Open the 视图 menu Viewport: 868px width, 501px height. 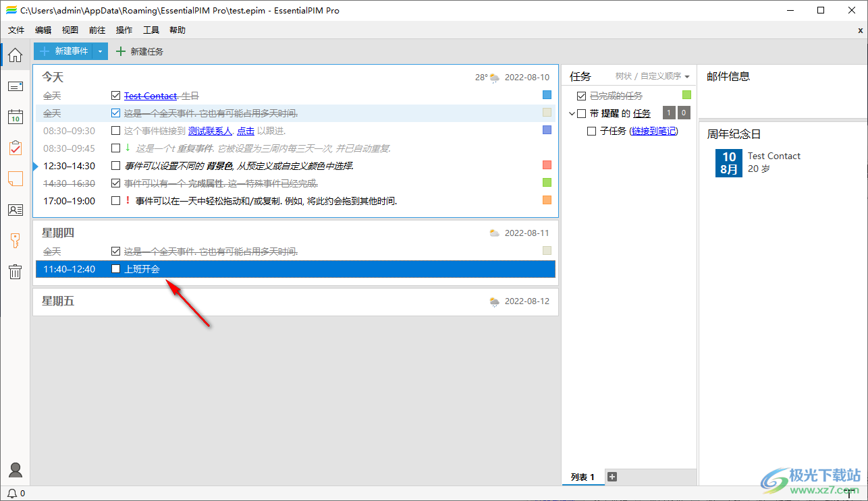(70, 30)
